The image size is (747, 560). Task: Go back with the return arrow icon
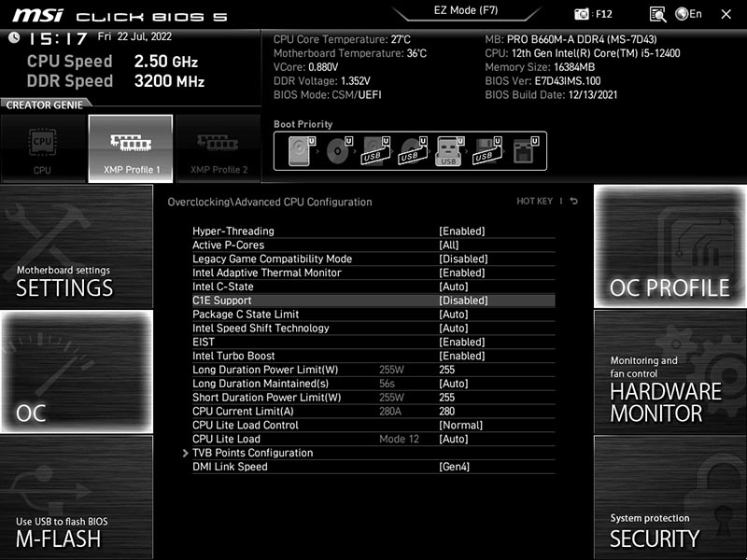pos(574,202)
